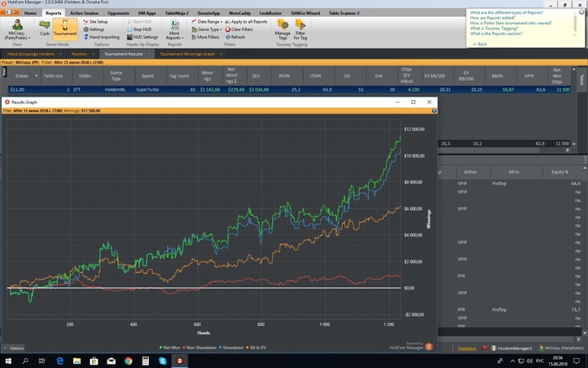Open the MrCrazy hero selector icon
588x368 pixels.
click(18, 25)
